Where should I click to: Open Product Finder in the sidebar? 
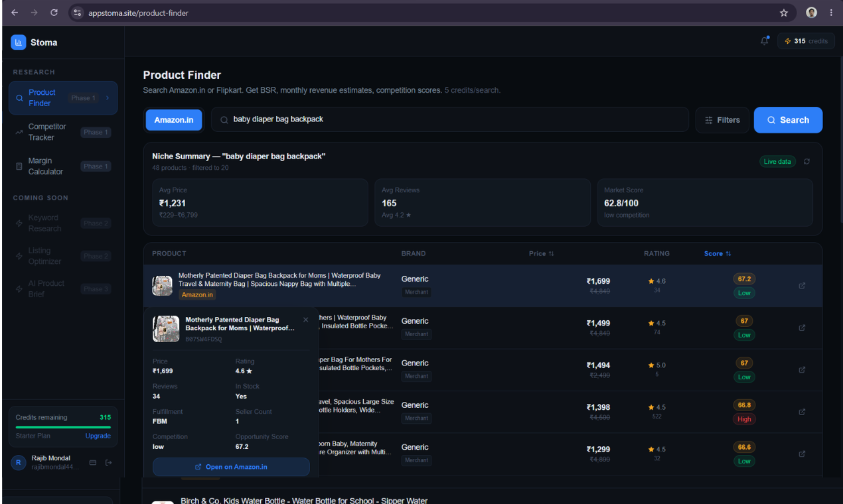[63, 98]
